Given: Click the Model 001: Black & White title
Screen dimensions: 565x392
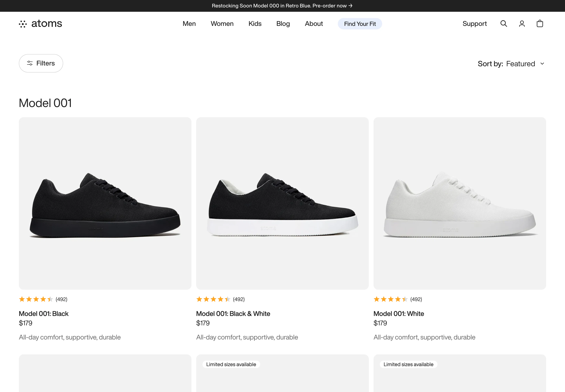Looking at the screenshot, I should coord(233,314).
